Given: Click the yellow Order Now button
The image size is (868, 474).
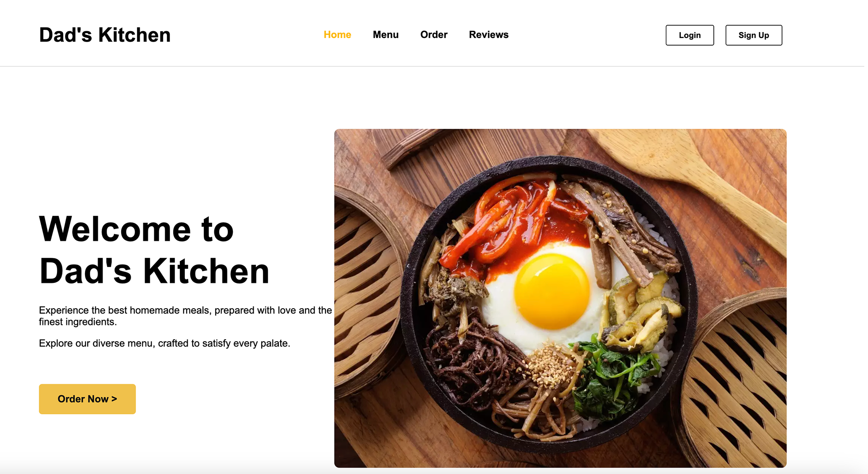Looking at the screenshot, I should point(87,399).
